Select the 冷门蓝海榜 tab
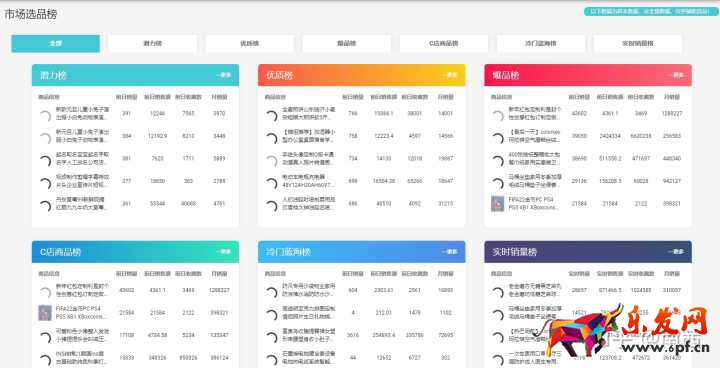Screen dimensions: 720x368 click(x=540, y=44)
